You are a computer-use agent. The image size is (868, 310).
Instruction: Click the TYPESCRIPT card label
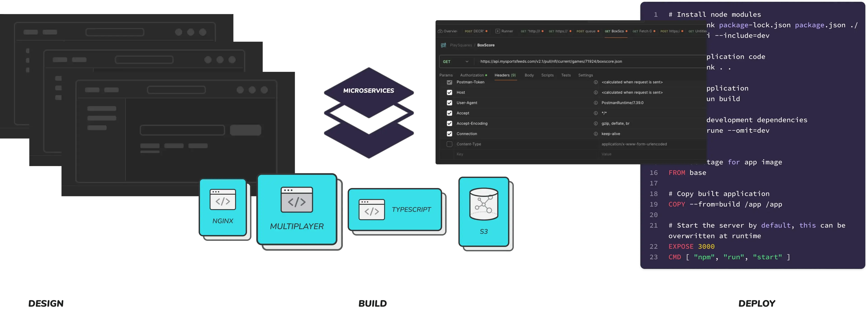coord(411,210)
